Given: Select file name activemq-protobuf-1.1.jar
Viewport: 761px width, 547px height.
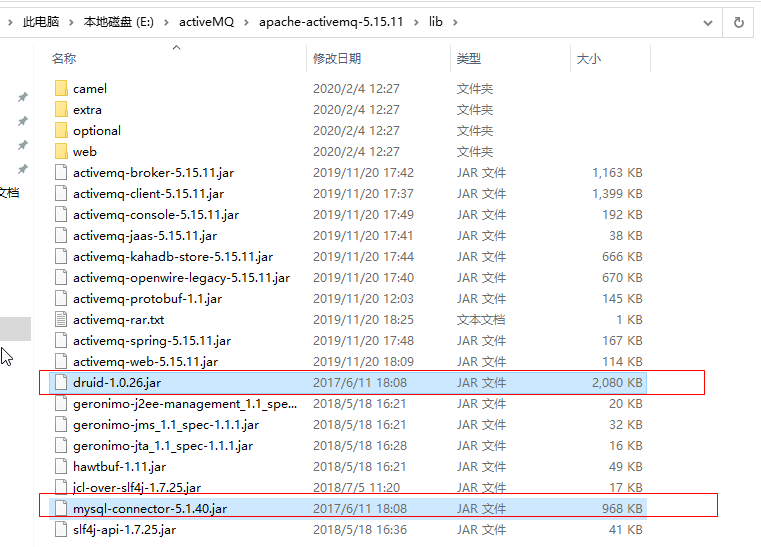Looking at the screenshot, I should (148, 298).
